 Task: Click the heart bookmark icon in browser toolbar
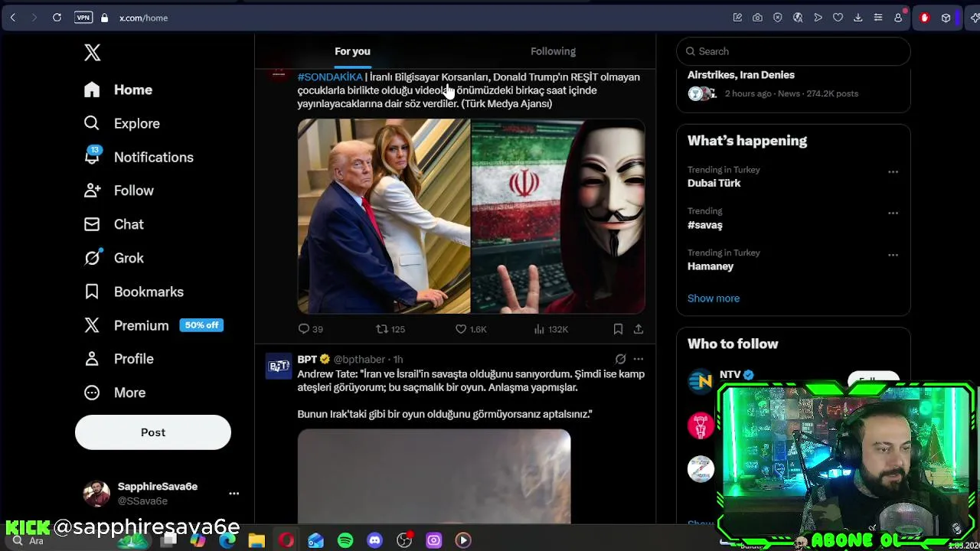[838, 18]
